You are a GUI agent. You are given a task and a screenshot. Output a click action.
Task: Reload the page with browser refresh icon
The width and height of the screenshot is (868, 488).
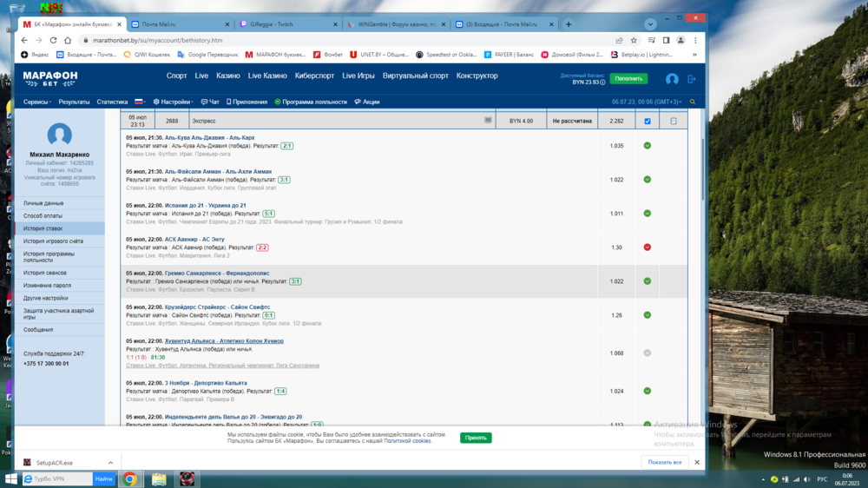pyautogui.click(x=54, y=40)
